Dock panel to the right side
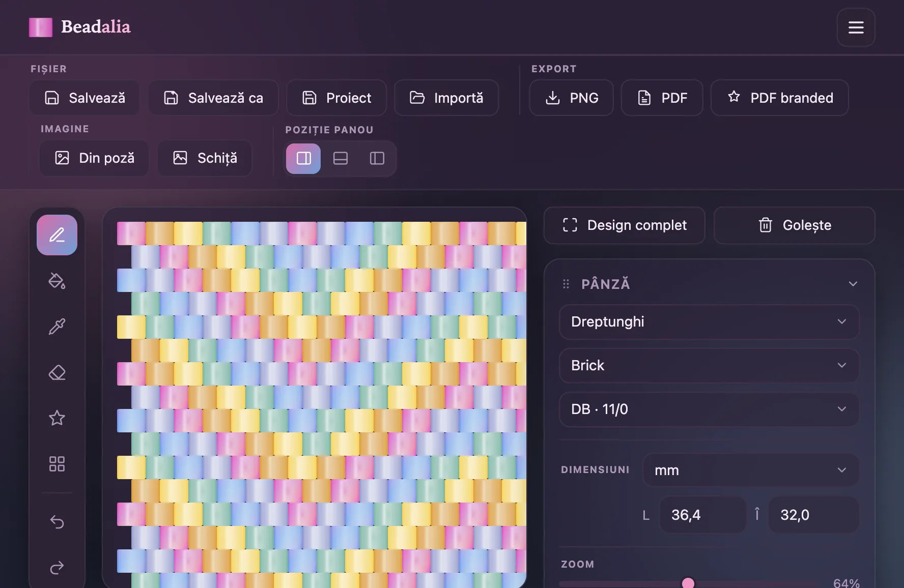The width and height of the screenshot is (904, 588). click(303, 159)
